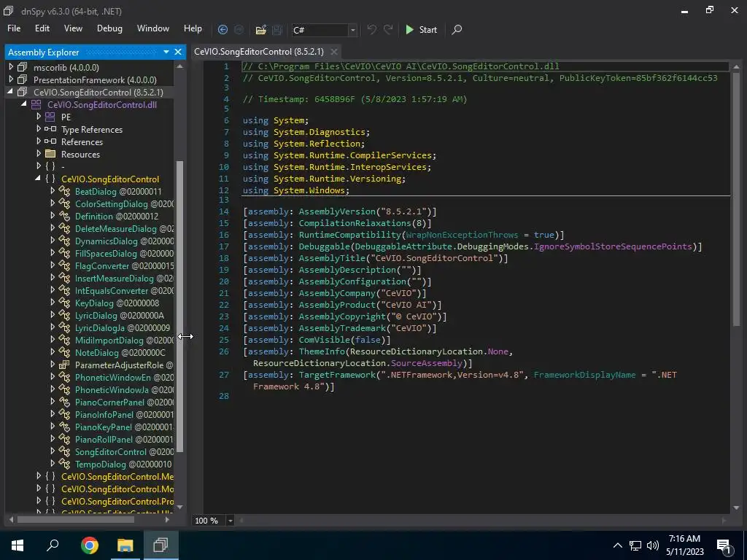This screenshot has height=560, width=747.
Task: Open the C# language dropdown
Action: (x=352, y=30)
